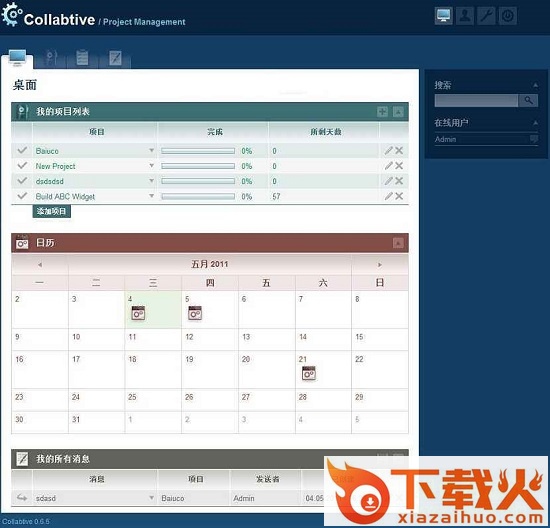Open the New Project link

pos(55,166)
